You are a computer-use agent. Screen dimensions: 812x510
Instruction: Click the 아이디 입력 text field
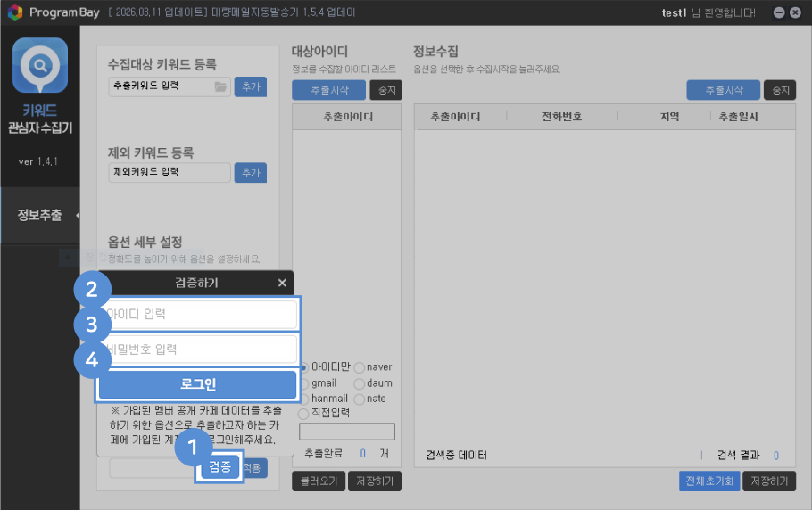pyautogui.click(x=201, y=314)
